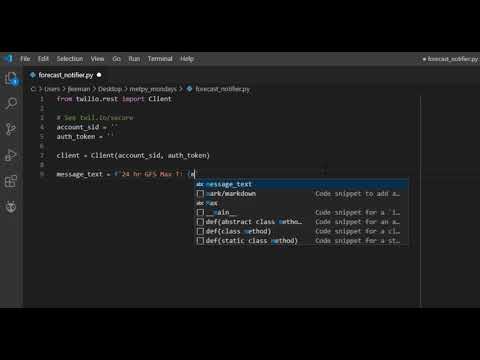Screen dimensions: 480x360
Task: Click snippet icon beside def(class method)
Action: (200, 231)
